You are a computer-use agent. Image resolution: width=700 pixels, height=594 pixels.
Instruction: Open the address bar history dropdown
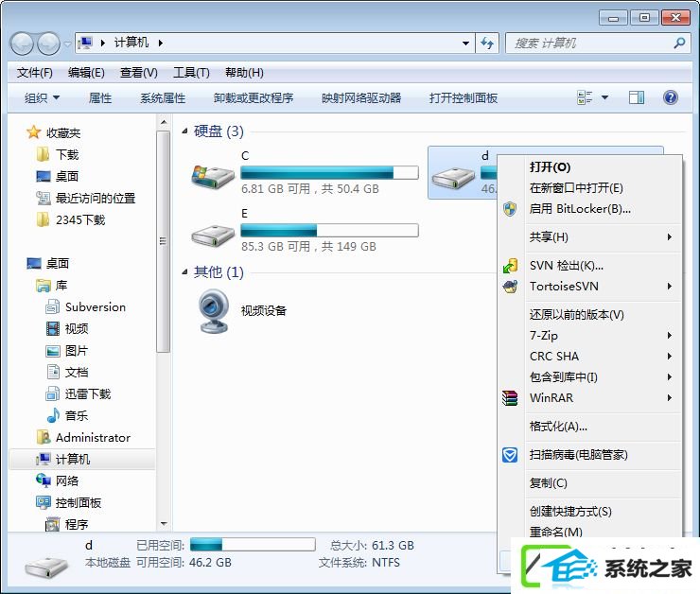point(465,44)
